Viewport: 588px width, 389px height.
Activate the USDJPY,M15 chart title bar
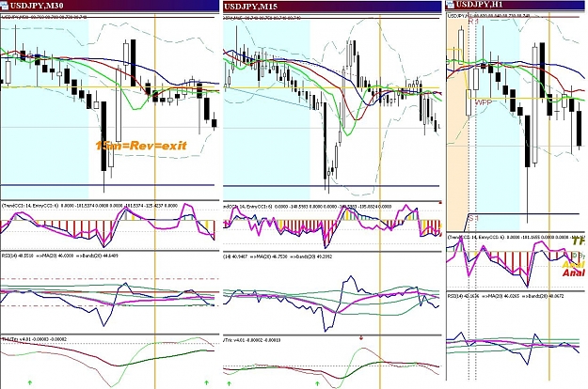coord(332,6)
